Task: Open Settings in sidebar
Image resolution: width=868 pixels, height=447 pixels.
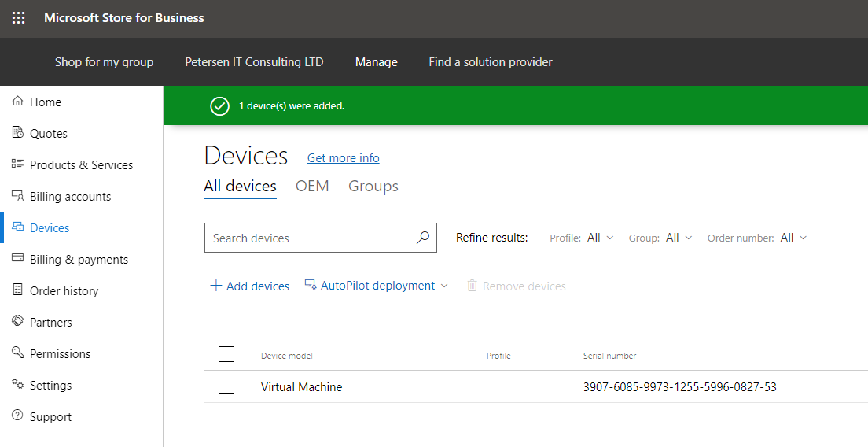Action: (x=50, y=386)
